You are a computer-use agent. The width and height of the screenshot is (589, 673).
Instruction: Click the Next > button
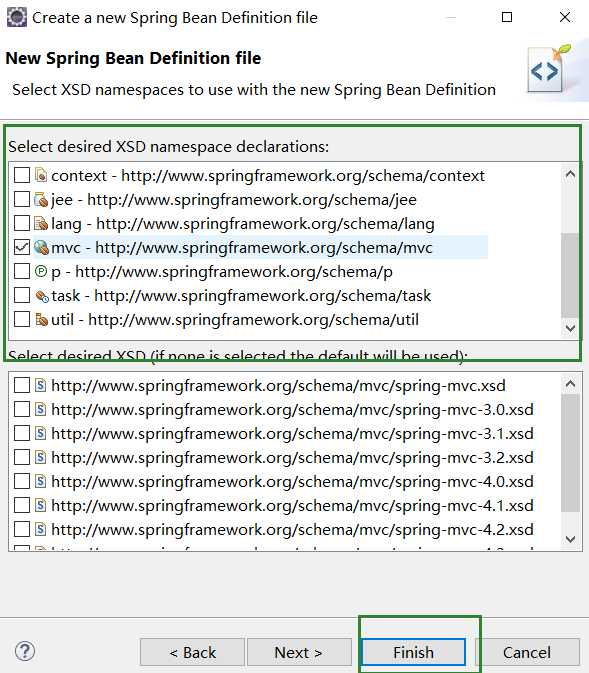tap(299, 652)
